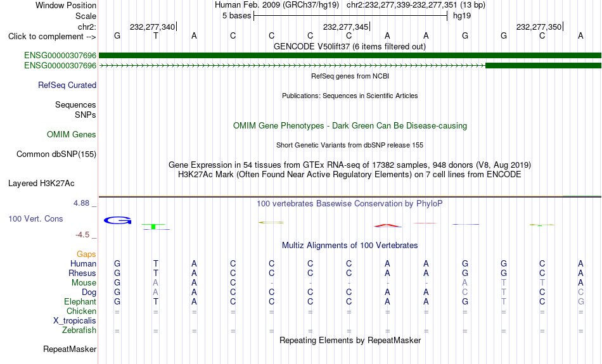This screenshot has width=602, height=364.
Task: Click the '5 bases' scale bar
Action: [x=350, y=16]
